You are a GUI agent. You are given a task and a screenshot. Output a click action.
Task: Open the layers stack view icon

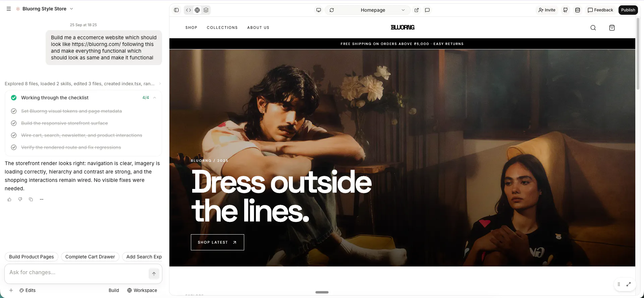pyautogui.click(x=206, y=10)
